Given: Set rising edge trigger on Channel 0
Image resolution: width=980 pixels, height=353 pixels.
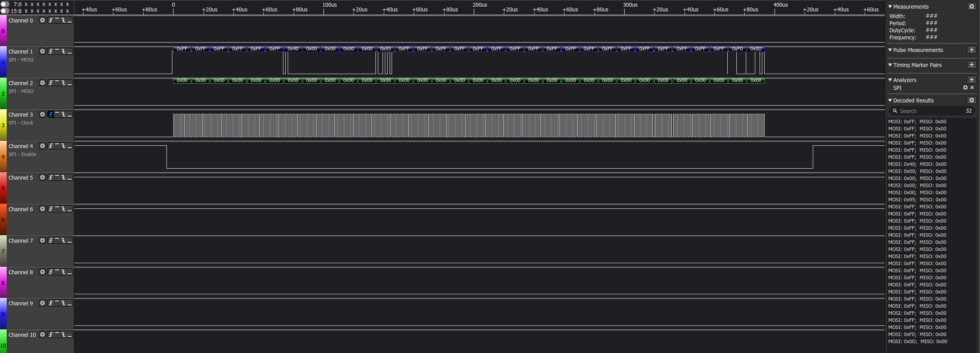Looking at the screenshot, I should 51,20.
